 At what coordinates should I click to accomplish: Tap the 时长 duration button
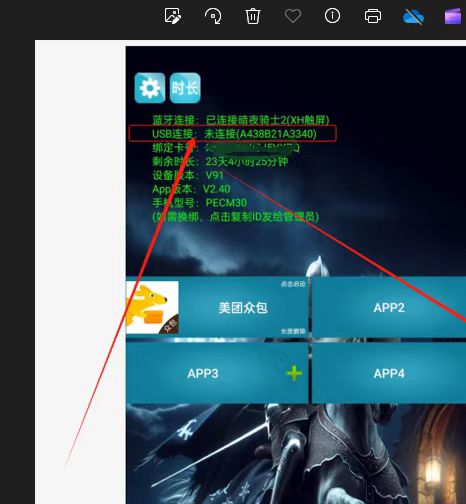pos(185,88)
